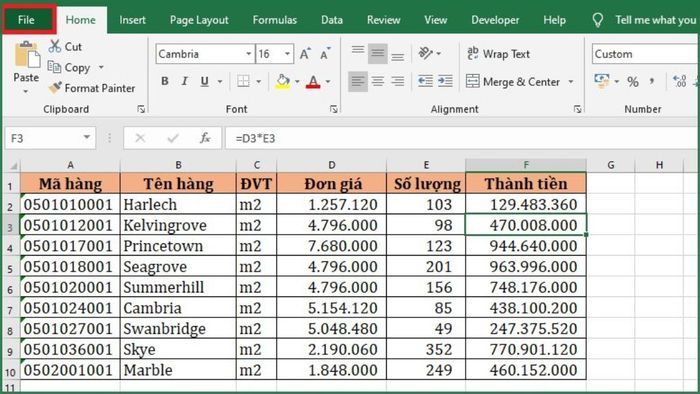Select column D header
Image resolution: width=700 pixels, height=394 pixels.
pos(332,165)
